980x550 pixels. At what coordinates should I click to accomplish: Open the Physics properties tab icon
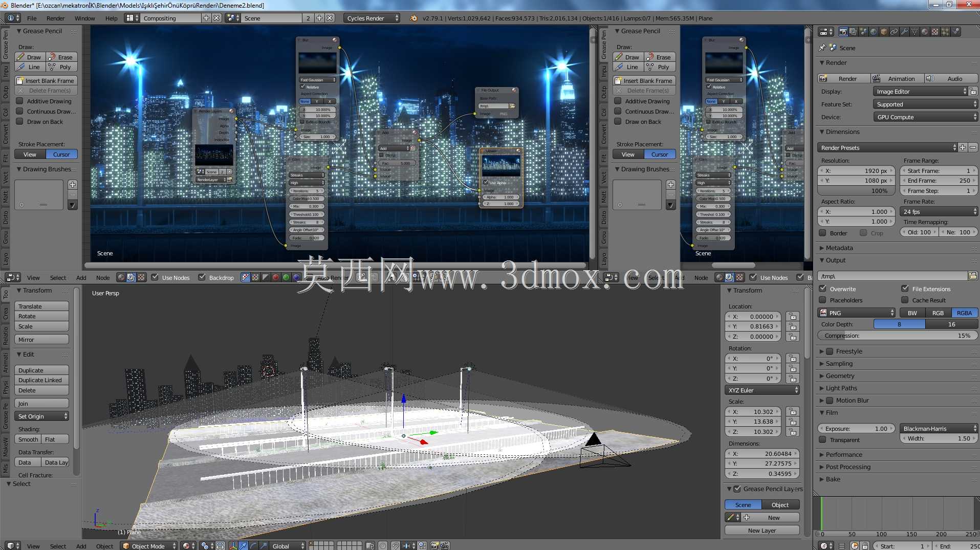coord(955,32)
